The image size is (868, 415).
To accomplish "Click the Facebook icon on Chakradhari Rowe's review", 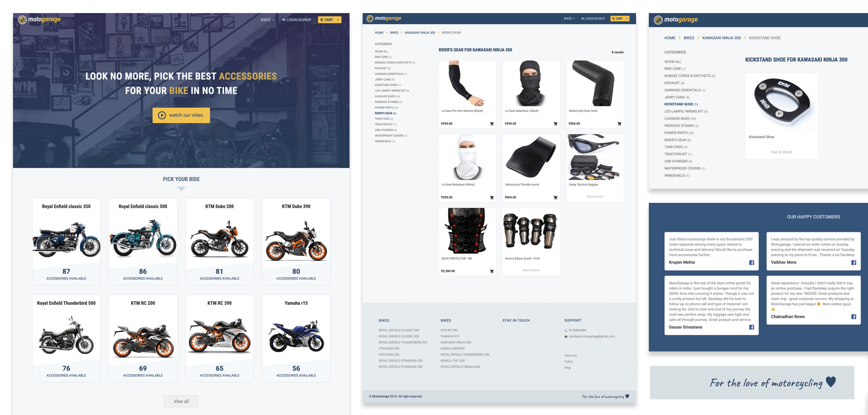I will point(853,317).
